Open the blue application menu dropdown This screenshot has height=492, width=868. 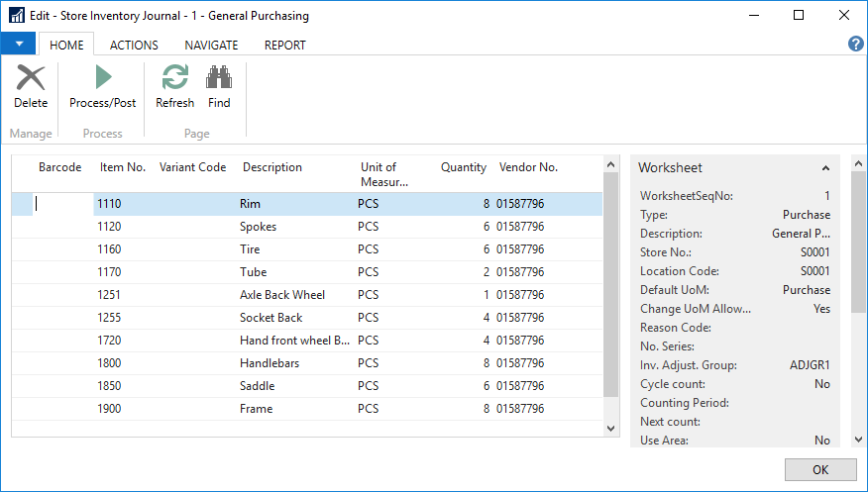[x=18, y=45]
